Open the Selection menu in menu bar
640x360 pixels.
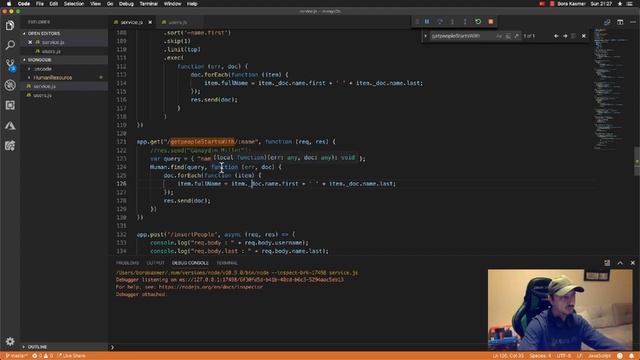click(x=74, y=4)
